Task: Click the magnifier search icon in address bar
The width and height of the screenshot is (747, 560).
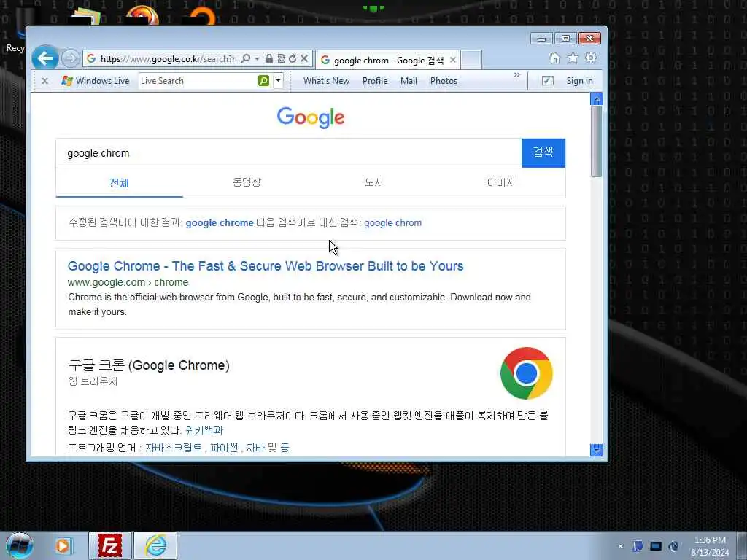Action: tap(245, 58)
